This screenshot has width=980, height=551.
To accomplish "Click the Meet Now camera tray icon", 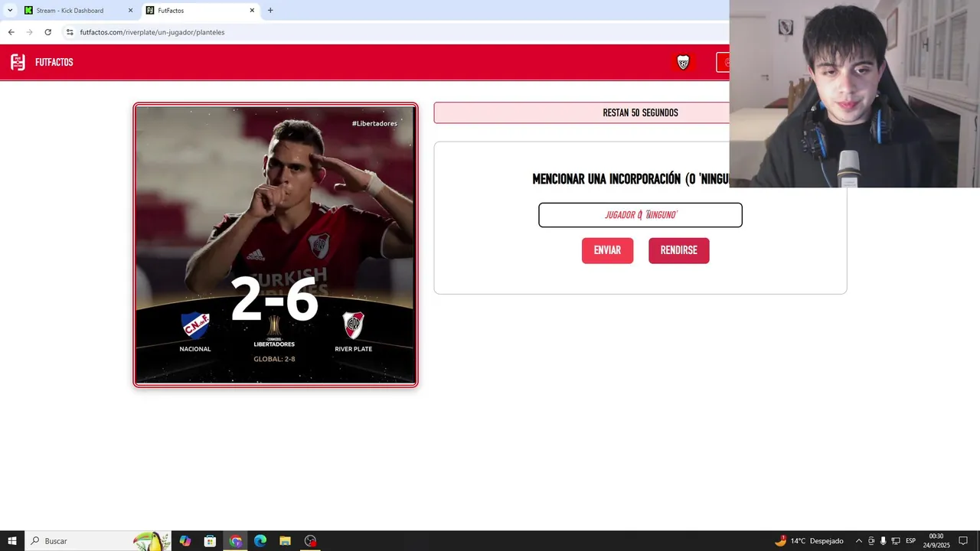I will tap(871, 541).
